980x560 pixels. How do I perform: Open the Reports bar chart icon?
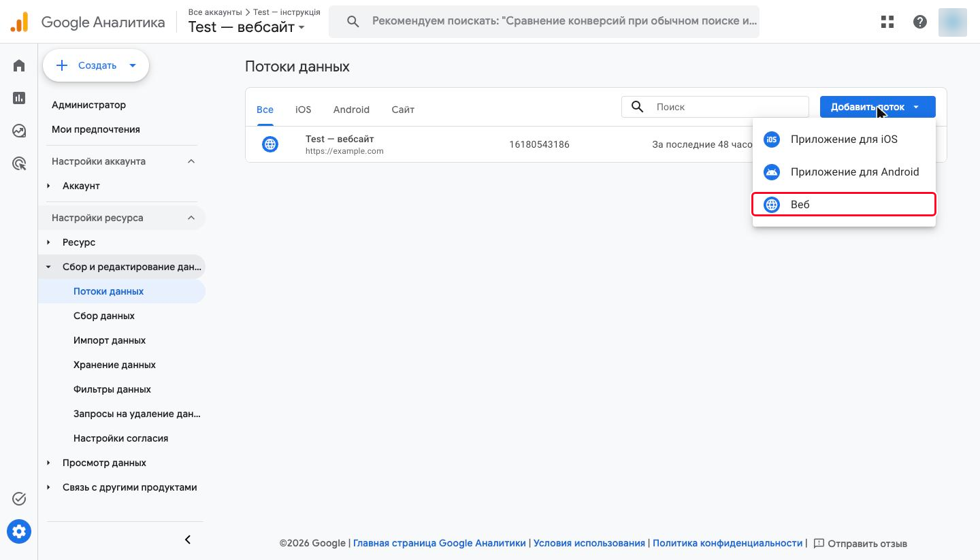[19, 98]
